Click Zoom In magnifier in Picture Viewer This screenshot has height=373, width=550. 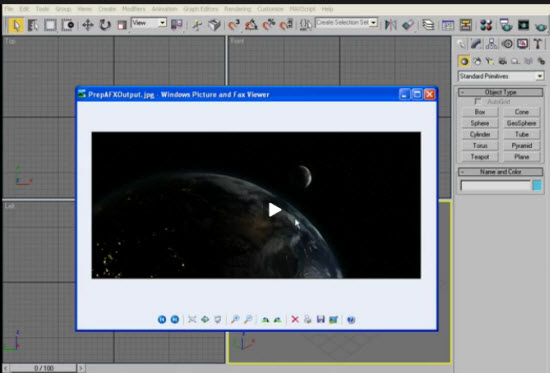pyautogui.click(x=235, y=319)
